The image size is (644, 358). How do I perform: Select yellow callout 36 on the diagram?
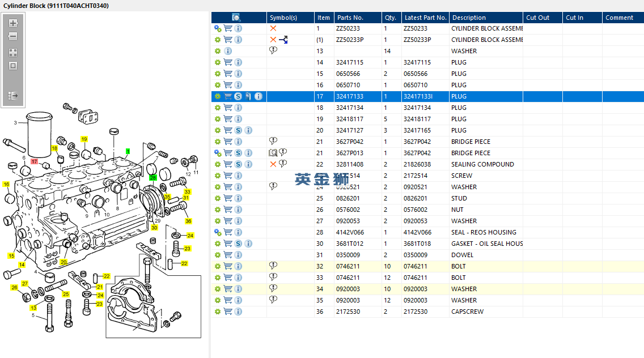[x=189, y=221]
